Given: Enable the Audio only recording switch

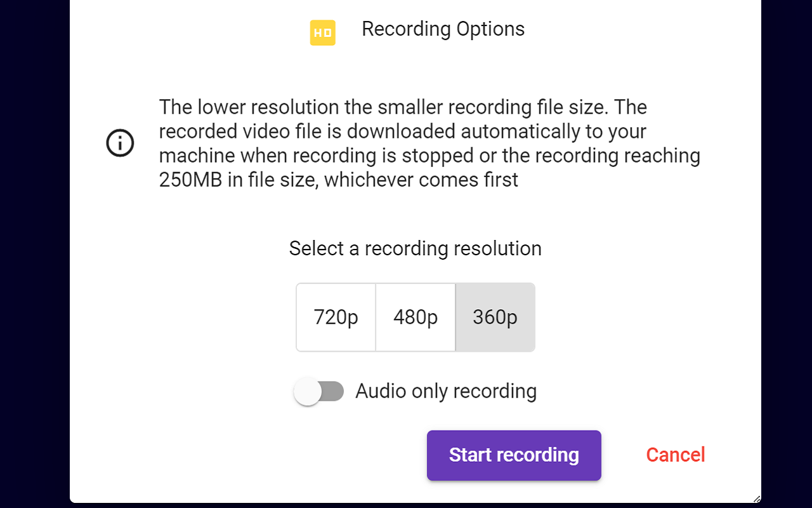Looking at the screenshot, I should click(x=318, y=391).
